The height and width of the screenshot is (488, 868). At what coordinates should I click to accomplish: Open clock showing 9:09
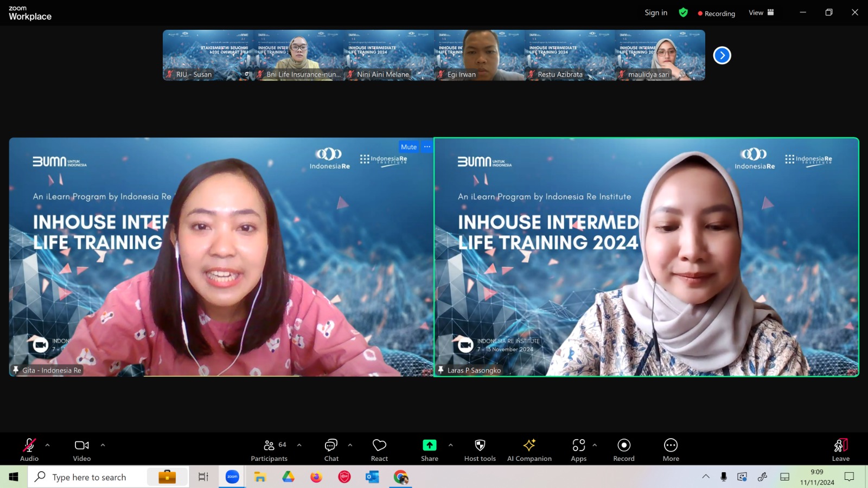(x=817, y=477)
